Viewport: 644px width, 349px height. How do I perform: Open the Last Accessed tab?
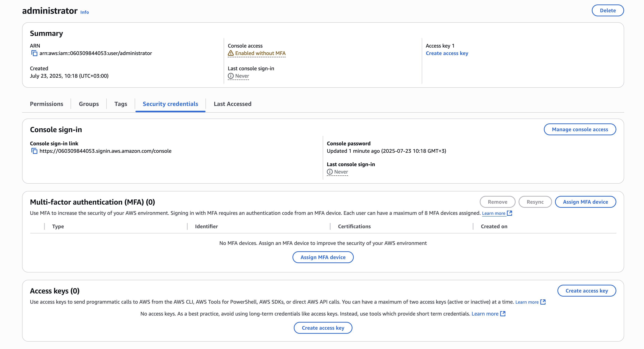[x=232, y=104]
